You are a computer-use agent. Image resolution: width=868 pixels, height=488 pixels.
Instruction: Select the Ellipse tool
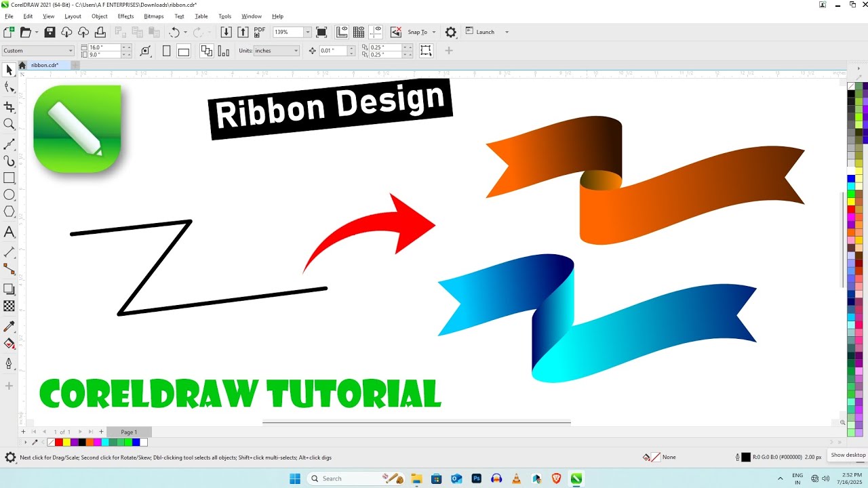tap(9, 195)
